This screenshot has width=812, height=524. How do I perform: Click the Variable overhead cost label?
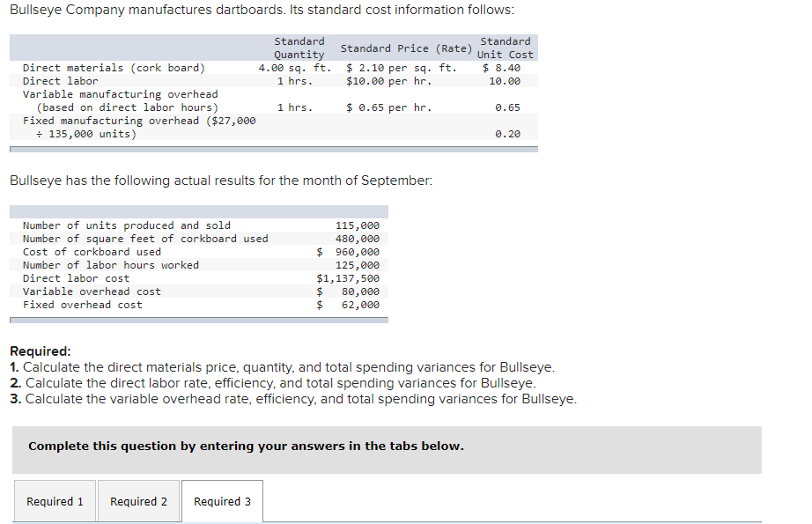click(92, 292)
